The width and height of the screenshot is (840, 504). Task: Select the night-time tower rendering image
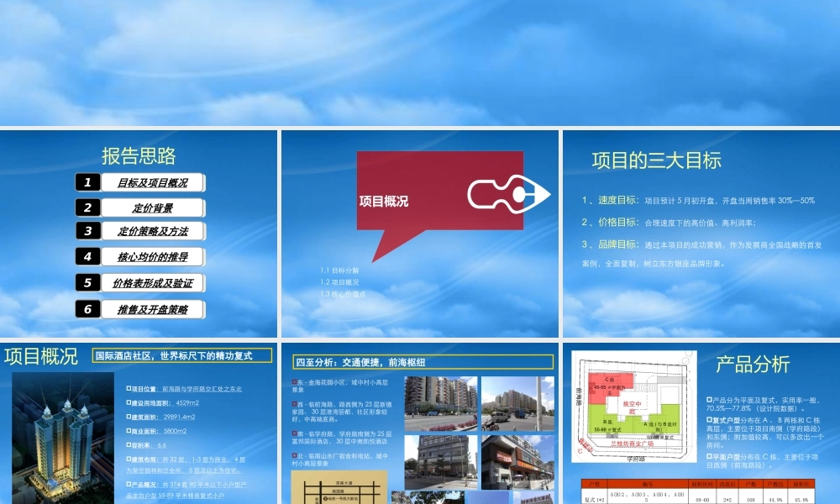coord(63,438)
